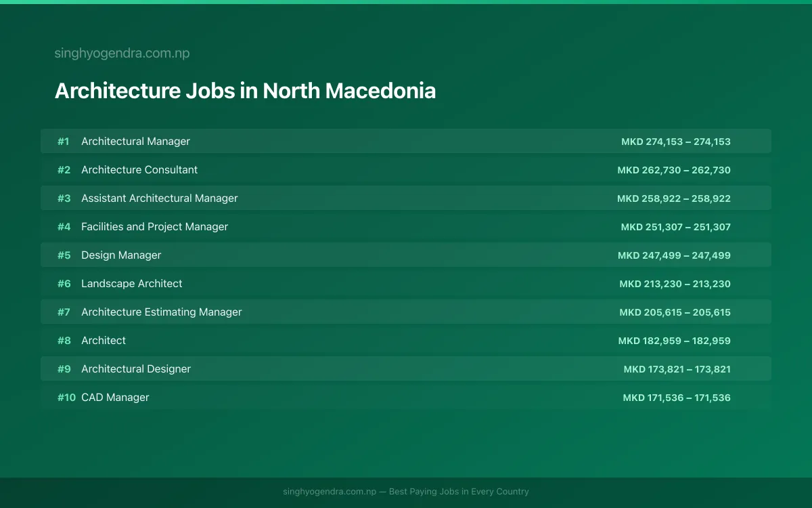The height and width of the screenshot is (508, 812).
Task: Click rank number #7
Action: tap(64, 312)
